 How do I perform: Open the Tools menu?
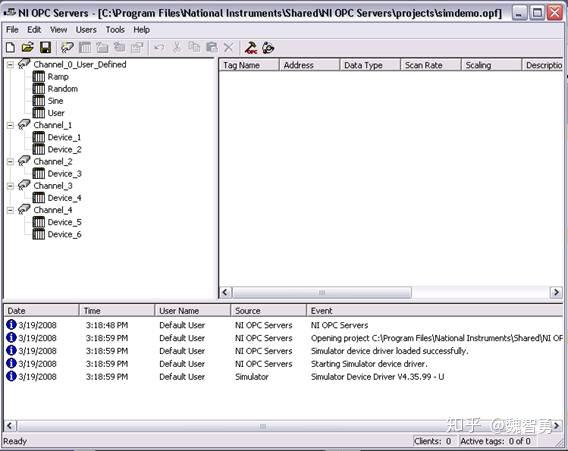pos(115,30)
